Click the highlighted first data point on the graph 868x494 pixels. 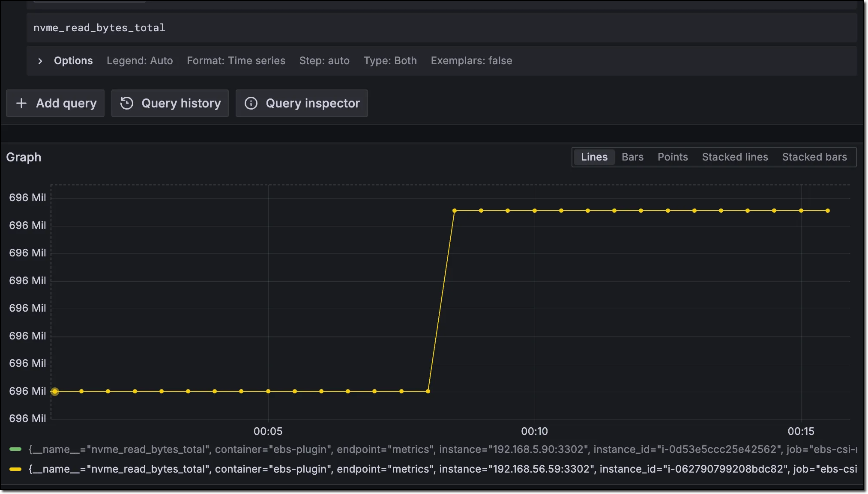click(x=54, y=391)
